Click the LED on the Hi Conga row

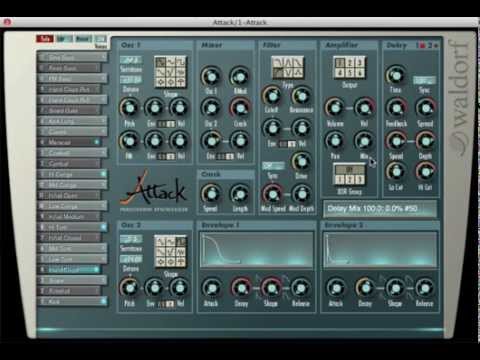click(x=103, y=174)
